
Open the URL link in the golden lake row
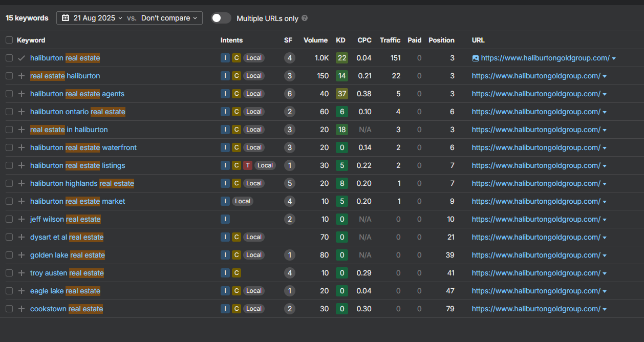pyautogui.click(x=536, y=255)
